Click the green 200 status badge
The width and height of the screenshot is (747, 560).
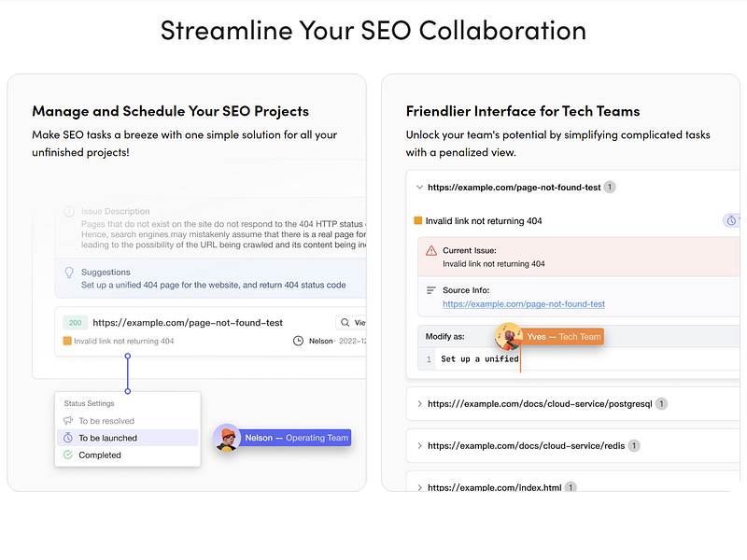click(76, 323)
